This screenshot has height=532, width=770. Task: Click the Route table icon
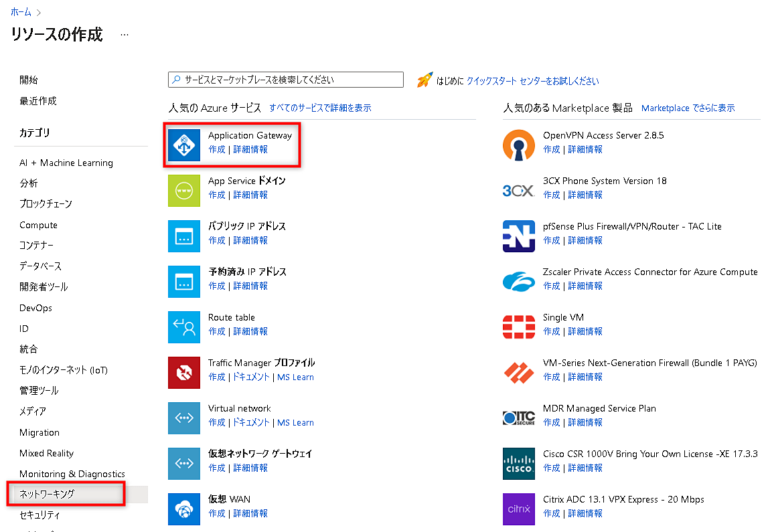coord(184,327)
